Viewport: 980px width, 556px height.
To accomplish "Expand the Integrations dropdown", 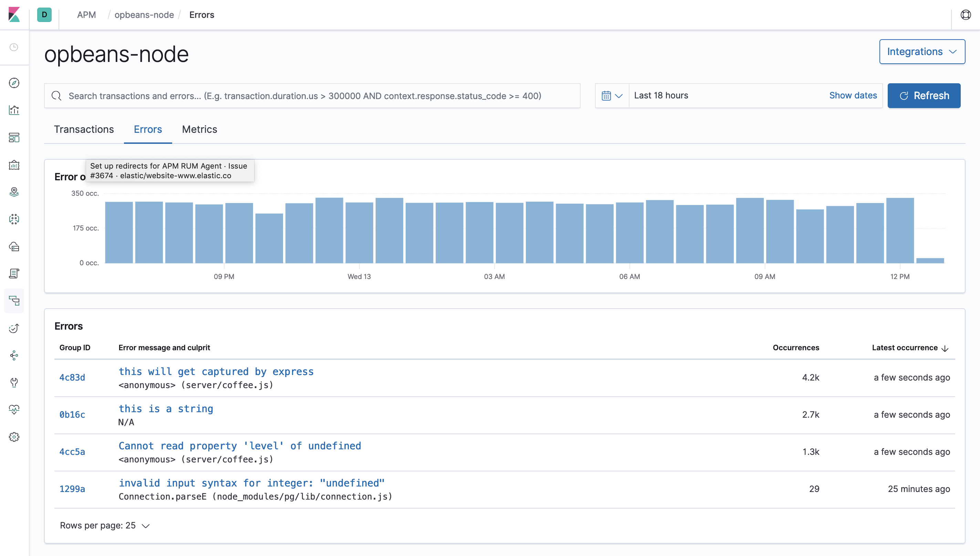I will pyautogui.click(x=922, y=52).
